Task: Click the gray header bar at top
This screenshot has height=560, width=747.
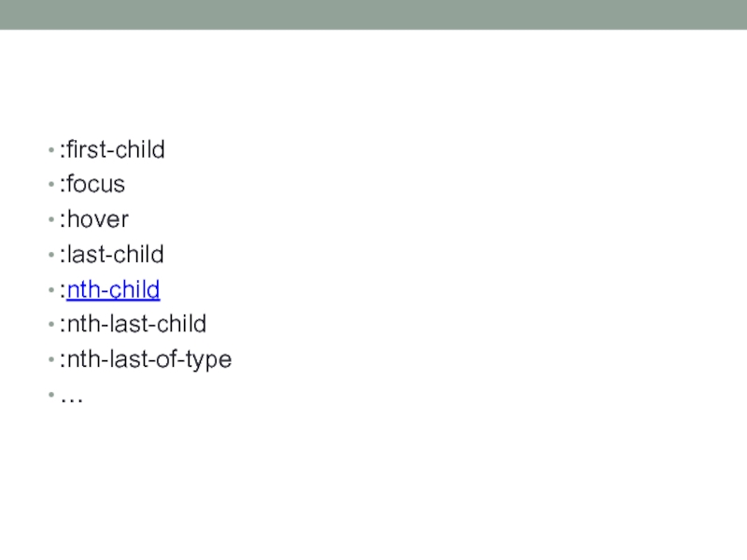Action: 373,14
